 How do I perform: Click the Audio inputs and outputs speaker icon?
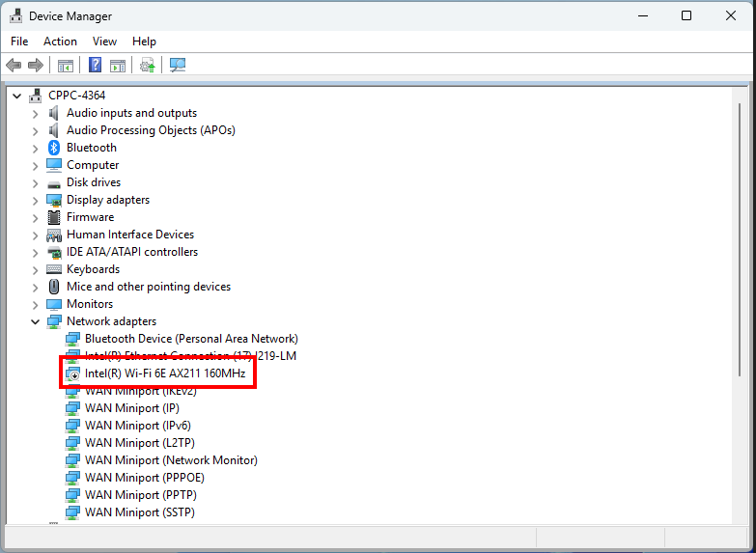click(x=53, y=113)
